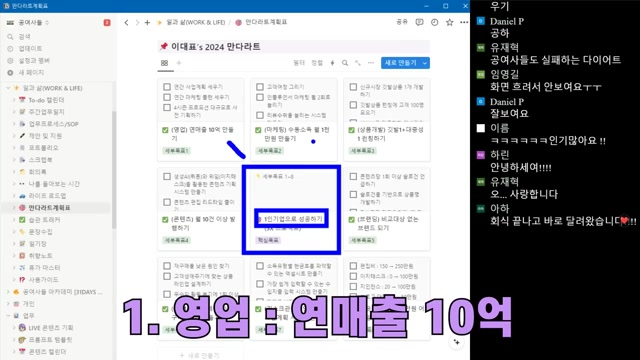
Task: Collapse 업무 section chevron
Action: tap(8, 316)
